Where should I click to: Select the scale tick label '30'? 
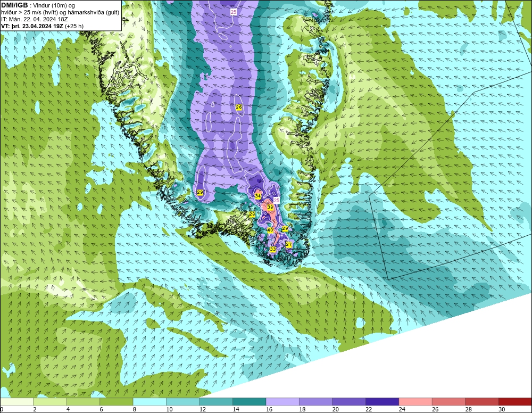502,410
